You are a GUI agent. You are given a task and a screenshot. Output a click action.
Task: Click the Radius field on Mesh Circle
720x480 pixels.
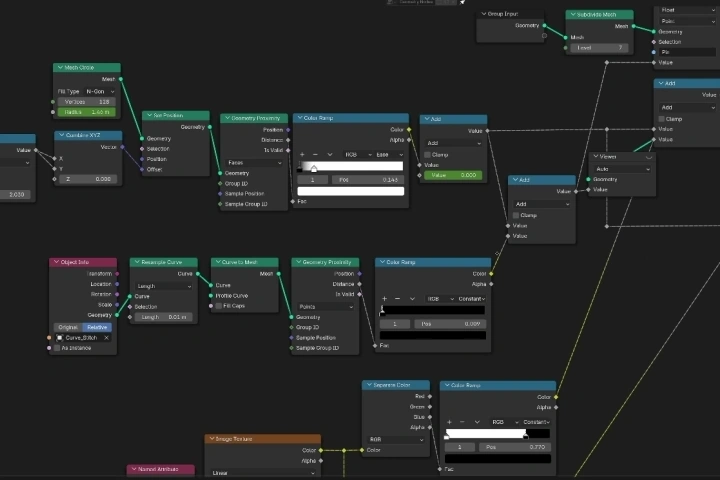coord(86,112)
